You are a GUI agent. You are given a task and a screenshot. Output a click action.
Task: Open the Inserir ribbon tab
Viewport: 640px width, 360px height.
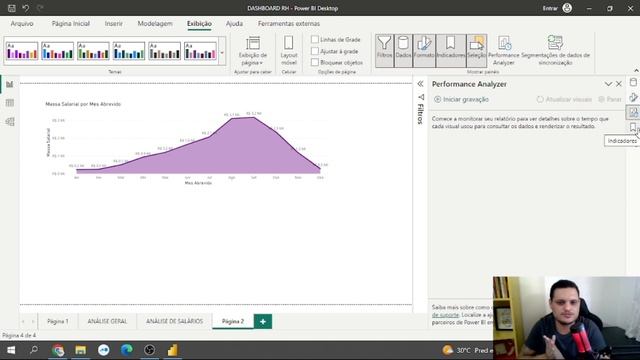coord(113,24)
